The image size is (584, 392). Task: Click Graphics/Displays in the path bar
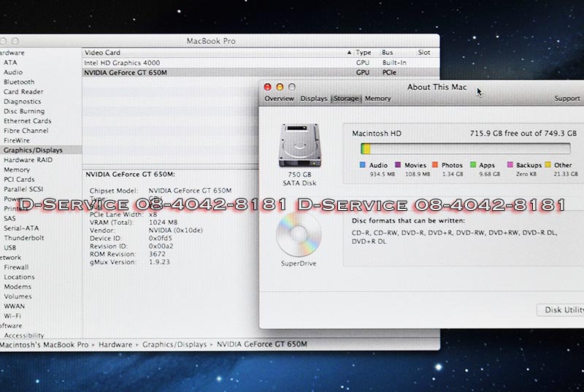[x=174, y=345]
